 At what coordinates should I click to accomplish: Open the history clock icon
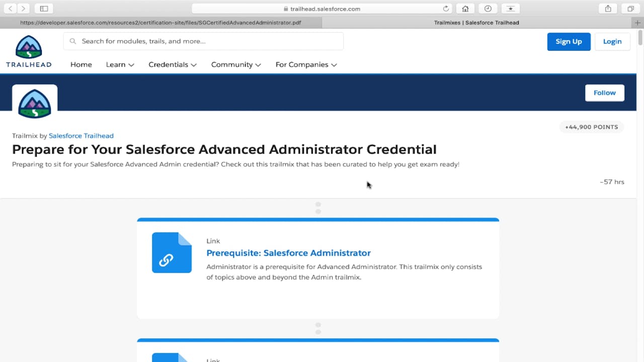[x=488, y=9]
